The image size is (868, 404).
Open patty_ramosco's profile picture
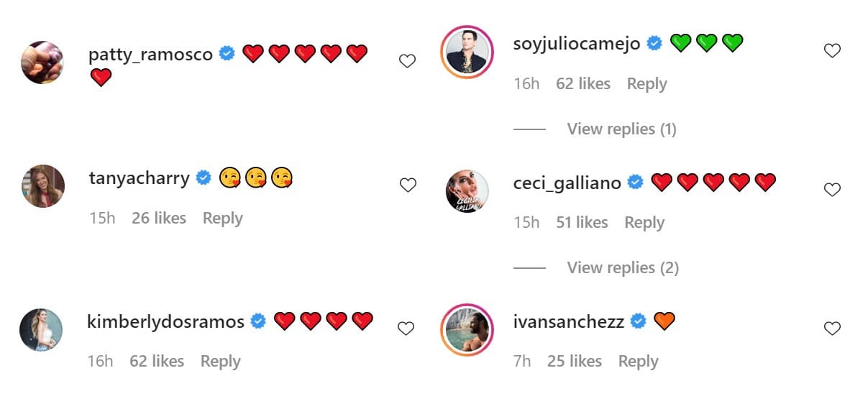point(42,63)
